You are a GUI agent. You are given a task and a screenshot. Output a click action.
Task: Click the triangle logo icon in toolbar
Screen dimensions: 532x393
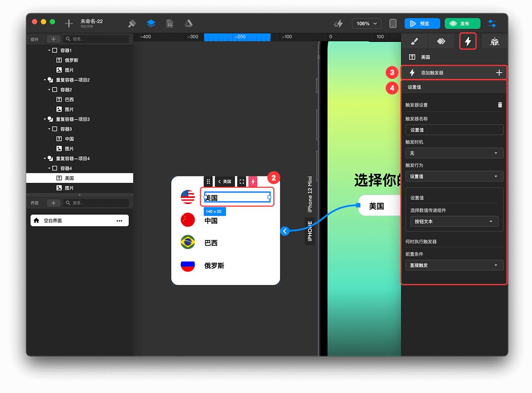[188, 24]
